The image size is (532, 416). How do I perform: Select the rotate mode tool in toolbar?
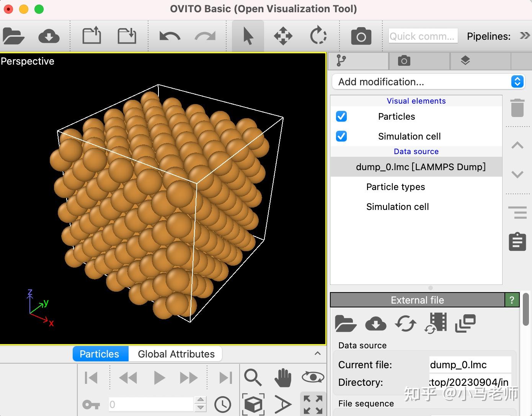318,36
